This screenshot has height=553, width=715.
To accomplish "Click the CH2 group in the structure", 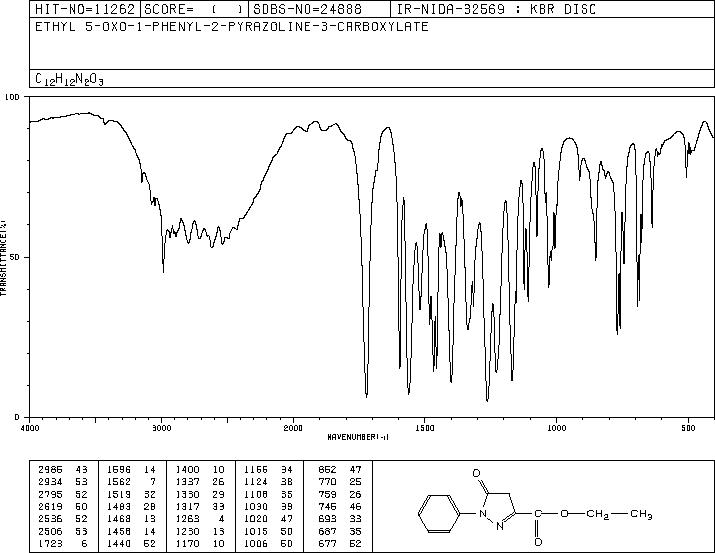I will 597,515.
